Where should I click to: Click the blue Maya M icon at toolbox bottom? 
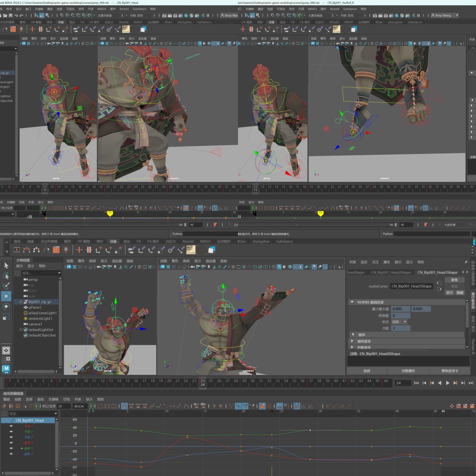[6, 369]
